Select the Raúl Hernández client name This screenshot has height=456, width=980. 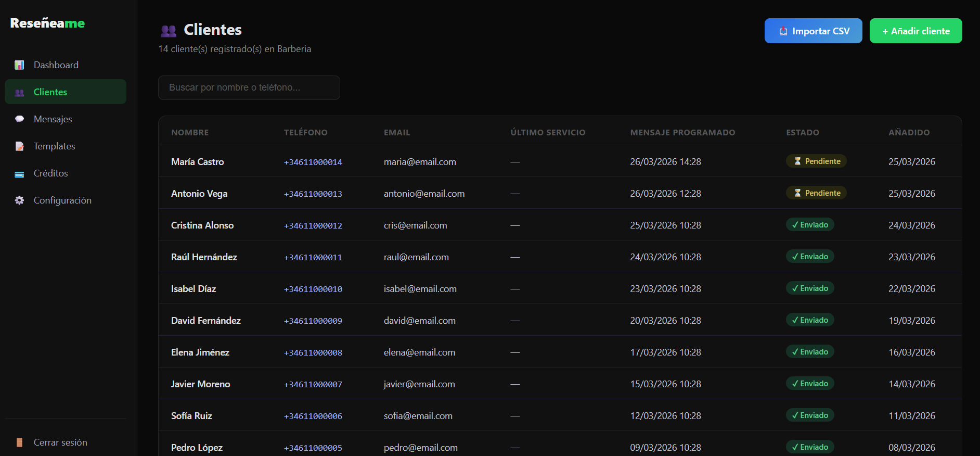[x=204, y=257]
